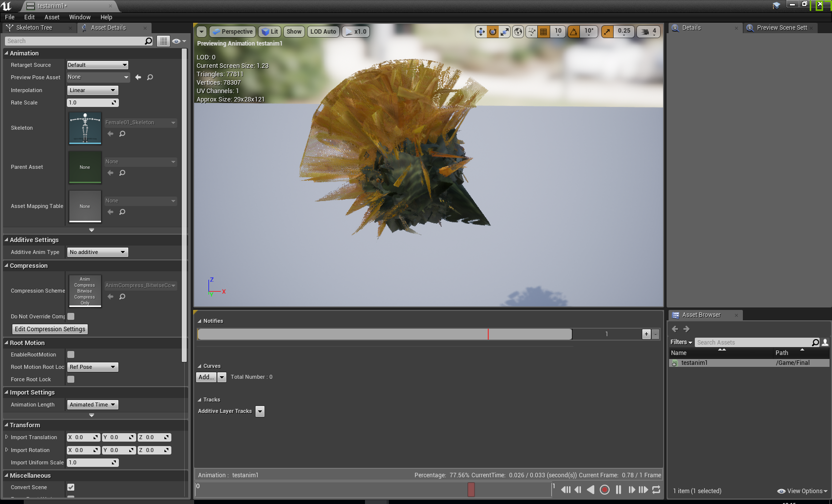Click Edit Compression Settings button
The height and width of the screenshot is (504, 832).
tap(50, 329)
